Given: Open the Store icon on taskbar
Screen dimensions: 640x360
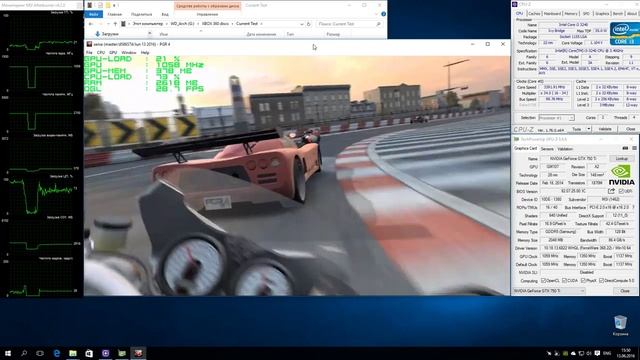Looking at the screenshot, I should 89,353.
